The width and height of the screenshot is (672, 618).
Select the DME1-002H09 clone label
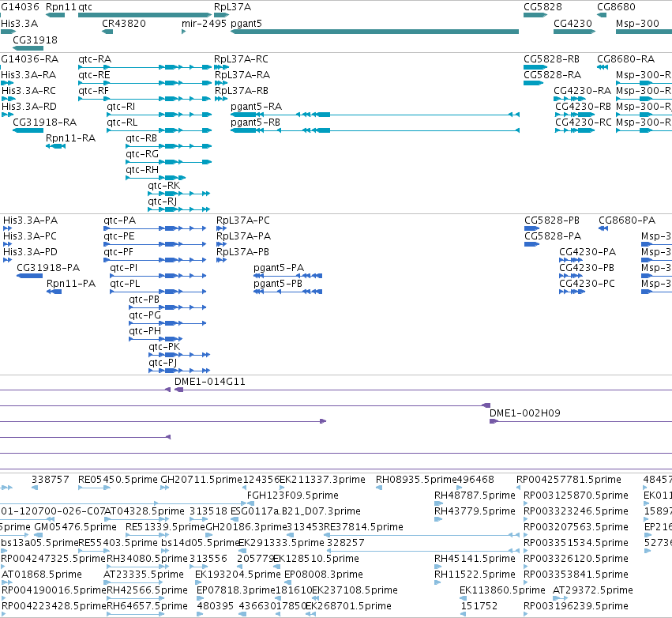click(525, 413)
